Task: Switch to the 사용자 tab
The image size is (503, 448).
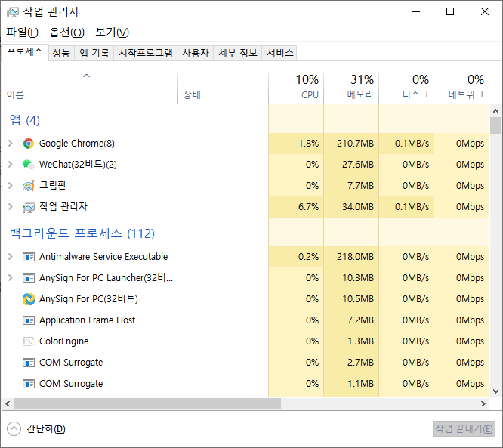Action: pyautogui.click(x=196, y=53)
